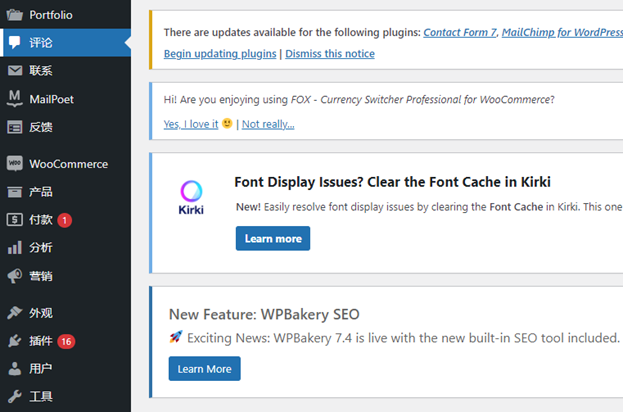Click the 付款 payments dollar icon
Screen dimensions: 623x412
pyautogui.click(x=15, y=219)
